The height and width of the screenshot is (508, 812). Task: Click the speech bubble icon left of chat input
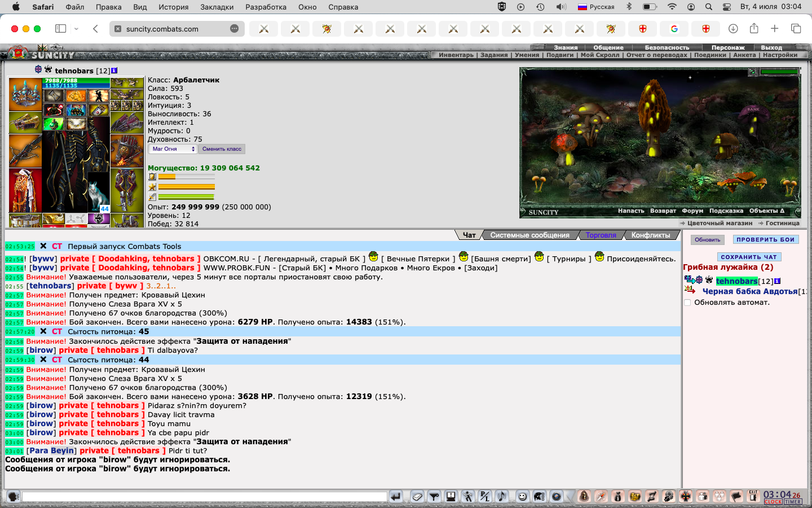click(14, 497)
